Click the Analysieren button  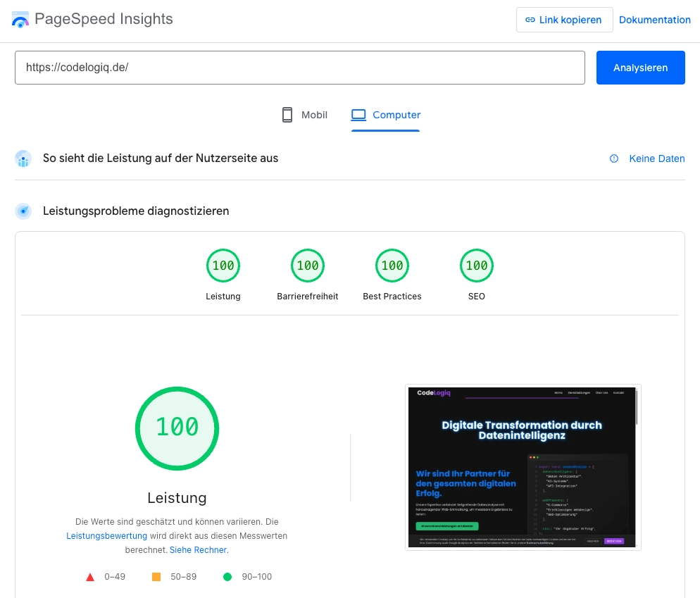(640, 68)
